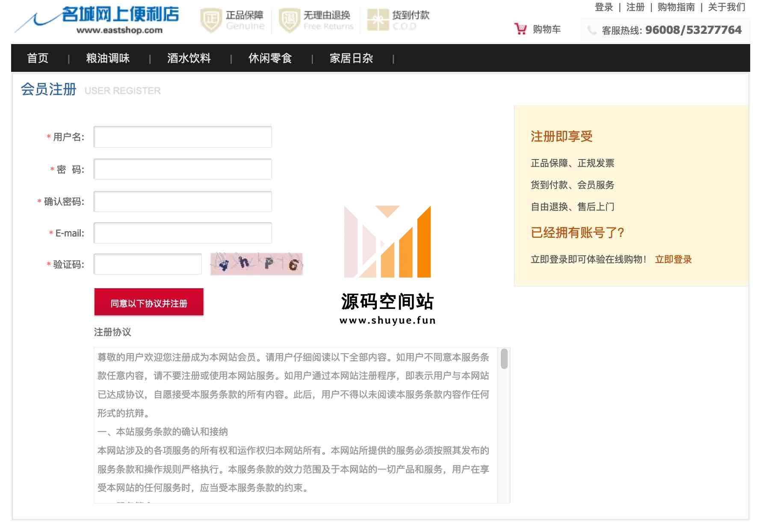Click the 正品保障、正规发票 text
The height and width of the screenshot is (532, 775).
572,163
